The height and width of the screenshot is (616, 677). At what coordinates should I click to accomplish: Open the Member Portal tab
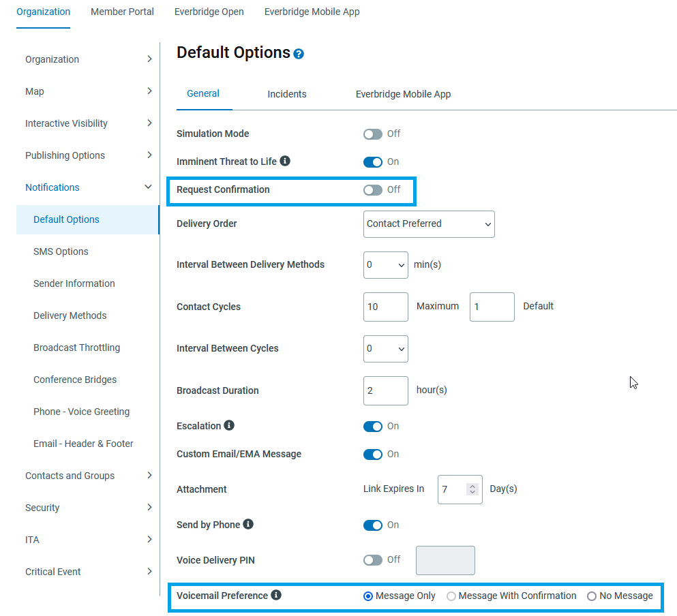122,12
